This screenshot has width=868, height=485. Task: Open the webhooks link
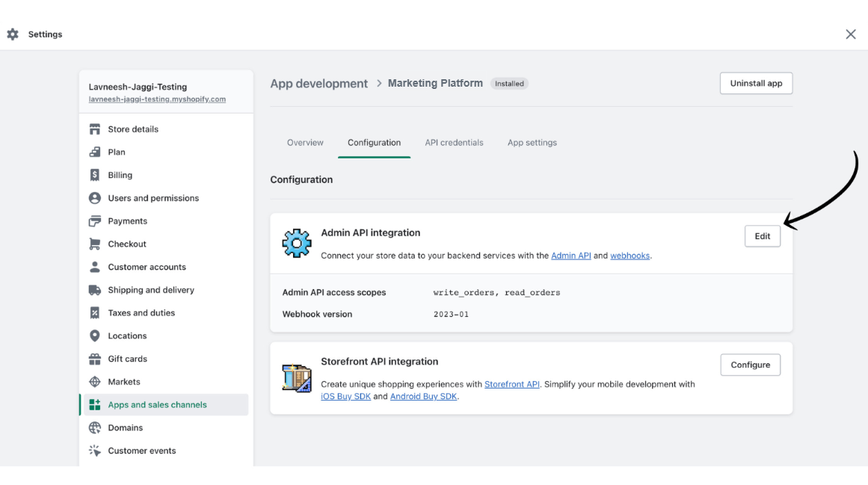tap(630, 256)
